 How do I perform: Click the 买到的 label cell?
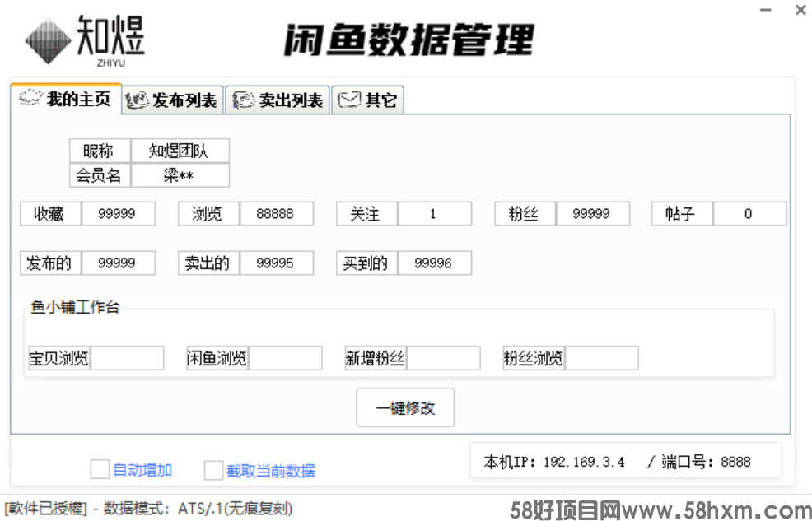coord(366,263)
